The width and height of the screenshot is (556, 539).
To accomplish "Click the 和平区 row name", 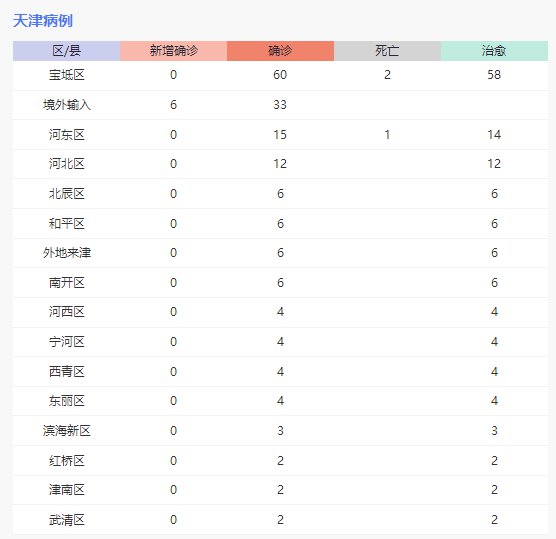I will coord(67,224).
